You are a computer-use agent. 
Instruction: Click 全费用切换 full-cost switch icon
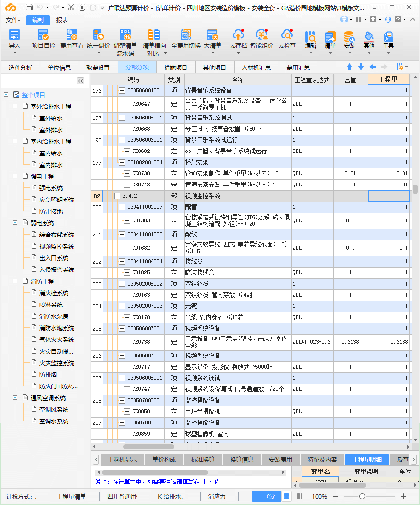click(x=185, y=35)
